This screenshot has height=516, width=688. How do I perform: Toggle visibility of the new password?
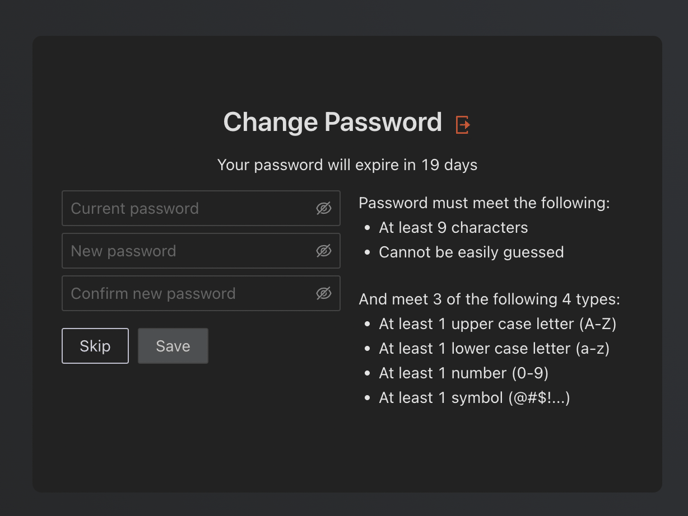[x=323, y=251]
